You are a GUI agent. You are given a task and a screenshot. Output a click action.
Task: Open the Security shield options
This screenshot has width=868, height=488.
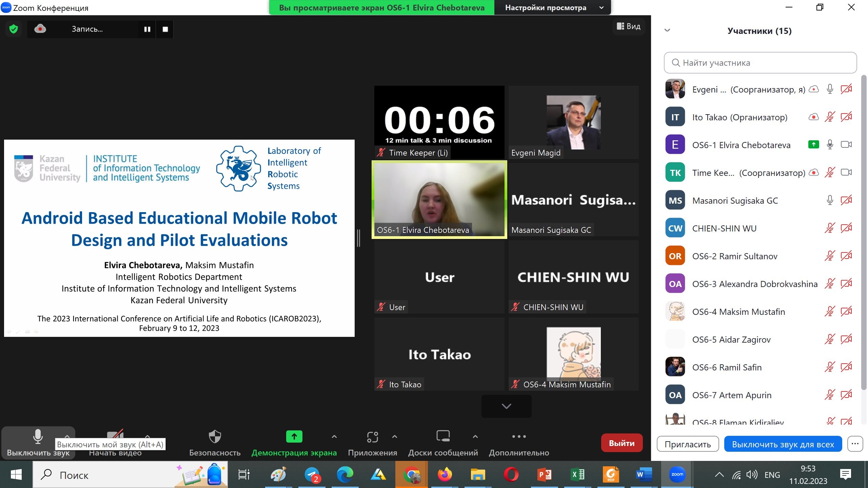tap(215, 437)
